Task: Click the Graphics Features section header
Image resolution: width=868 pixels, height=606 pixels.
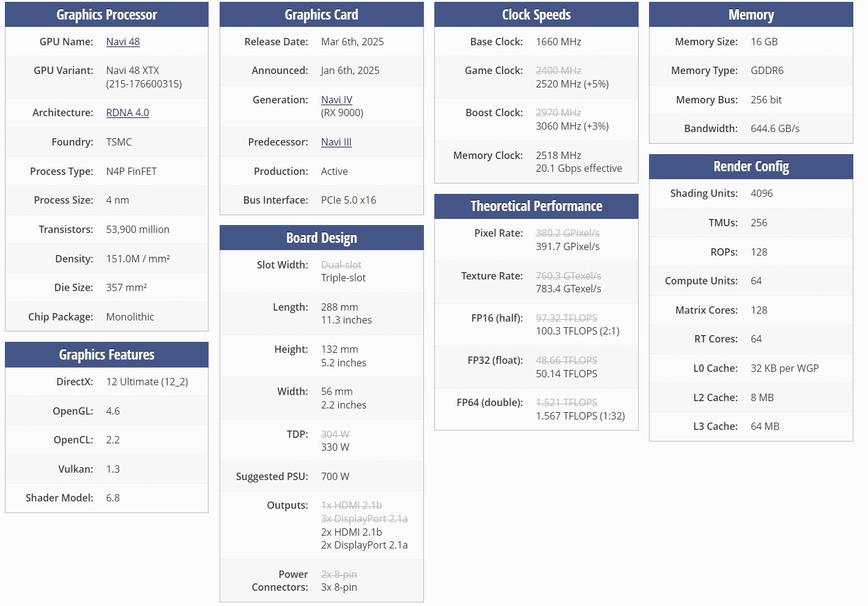Action: tap(106, 355)
